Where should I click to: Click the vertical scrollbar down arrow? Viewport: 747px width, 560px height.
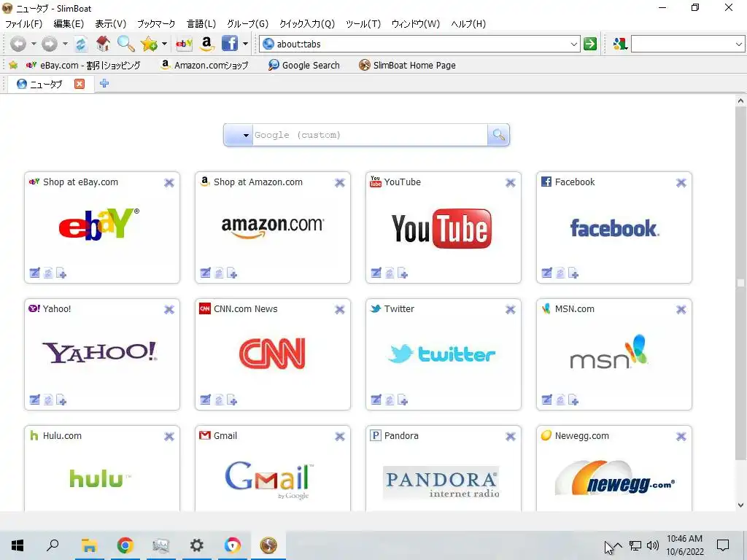[x=740, y=505]
